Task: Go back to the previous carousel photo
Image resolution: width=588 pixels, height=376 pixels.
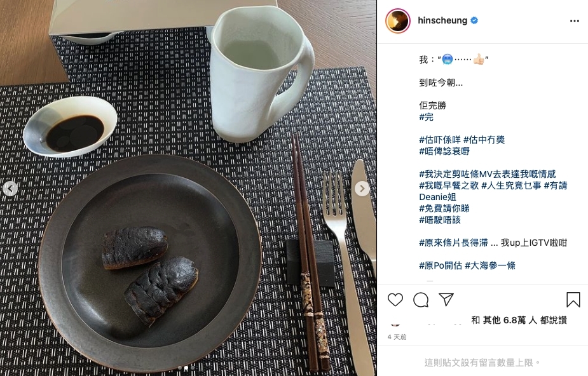Action: pos(10,189)
